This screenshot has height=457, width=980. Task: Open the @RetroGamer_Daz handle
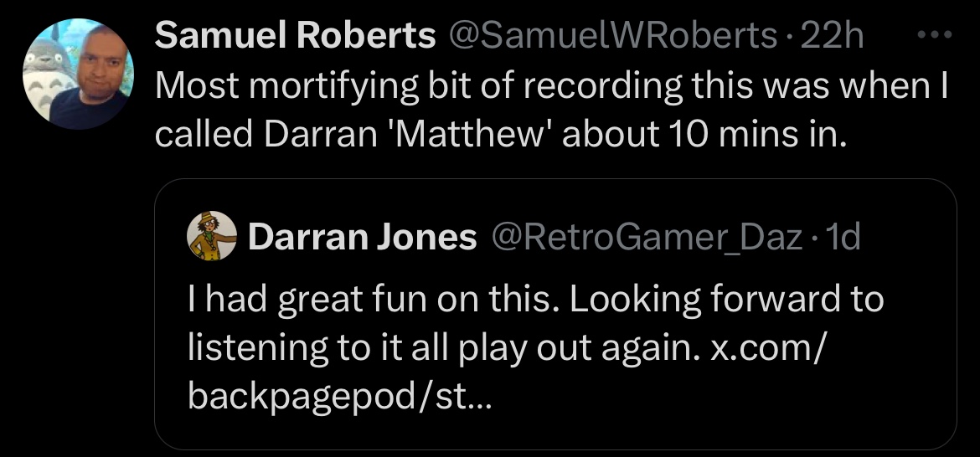point(647,237)
